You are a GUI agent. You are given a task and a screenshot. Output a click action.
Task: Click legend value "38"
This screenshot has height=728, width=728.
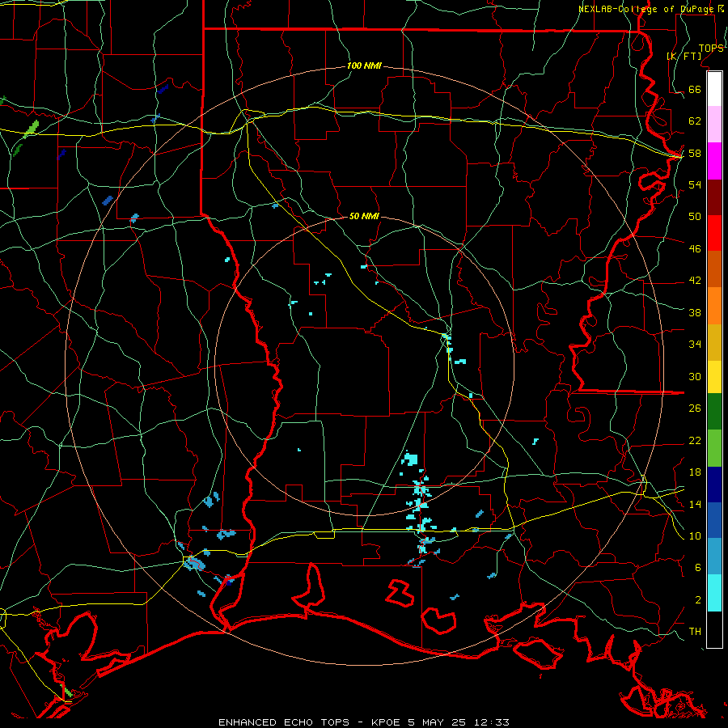point(695,312)
